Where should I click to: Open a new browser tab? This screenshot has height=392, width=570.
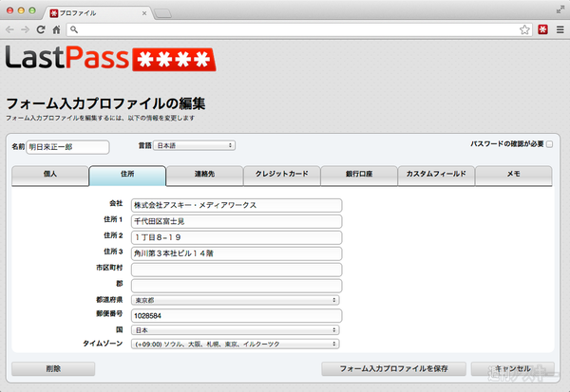[x=162, y=13]
